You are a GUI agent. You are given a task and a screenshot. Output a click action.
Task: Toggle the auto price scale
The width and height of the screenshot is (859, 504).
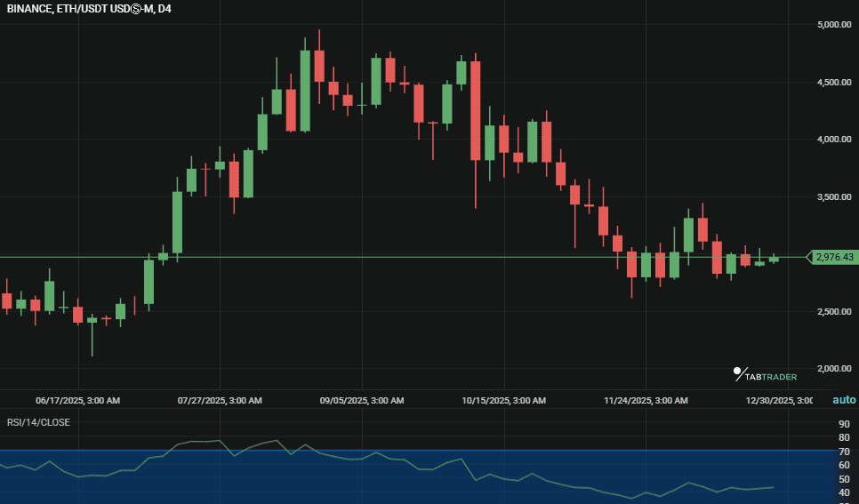tap(844, 400)
